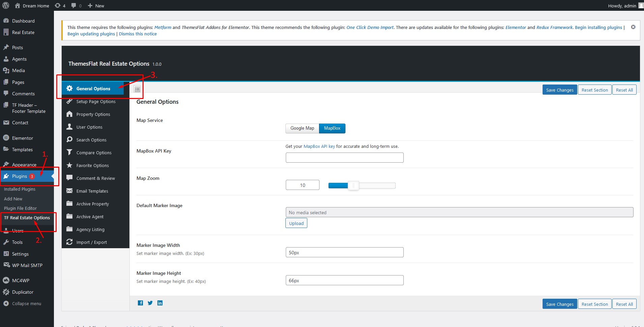Click top Save Changes button
This screenshot has height=327, width=644.
(x=560, y=90)
